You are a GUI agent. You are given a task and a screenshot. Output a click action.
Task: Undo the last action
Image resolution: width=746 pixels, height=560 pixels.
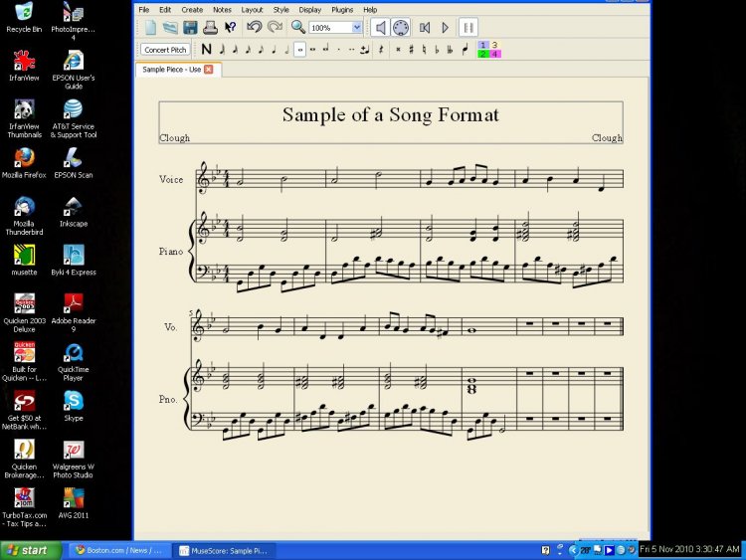255,28
